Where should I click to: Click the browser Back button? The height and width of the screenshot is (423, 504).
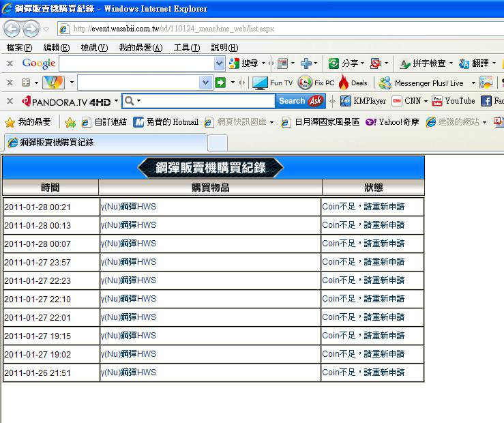tap(12, 29)
